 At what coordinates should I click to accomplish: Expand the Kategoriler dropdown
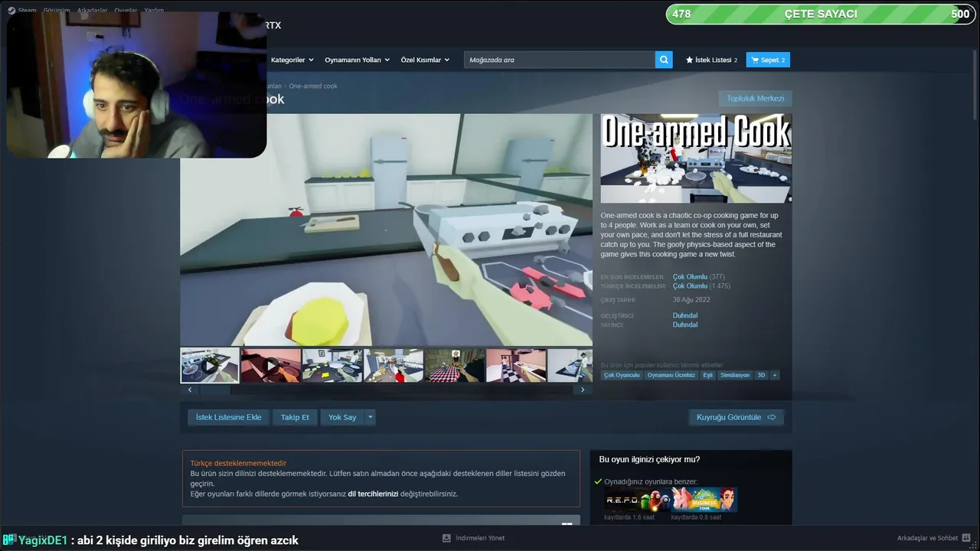(x=292, y=60)
